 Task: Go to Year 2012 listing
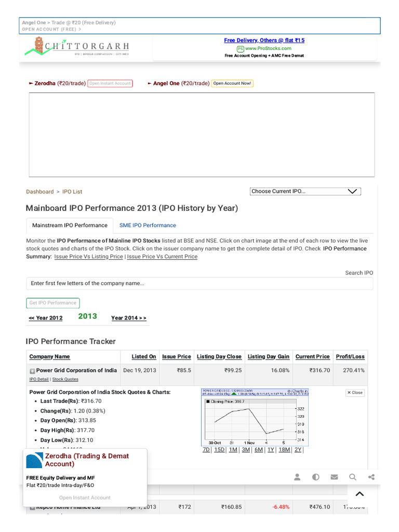46,318
